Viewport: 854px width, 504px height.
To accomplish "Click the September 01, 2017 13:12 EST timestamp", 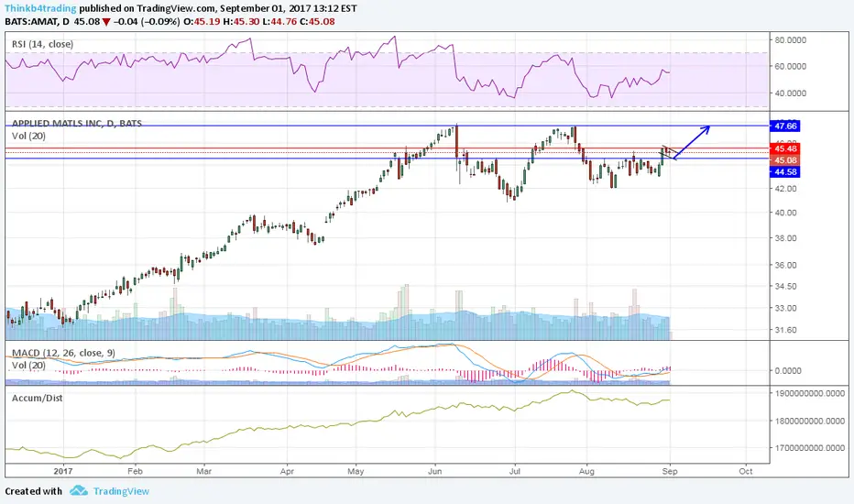I will (289, 8).
